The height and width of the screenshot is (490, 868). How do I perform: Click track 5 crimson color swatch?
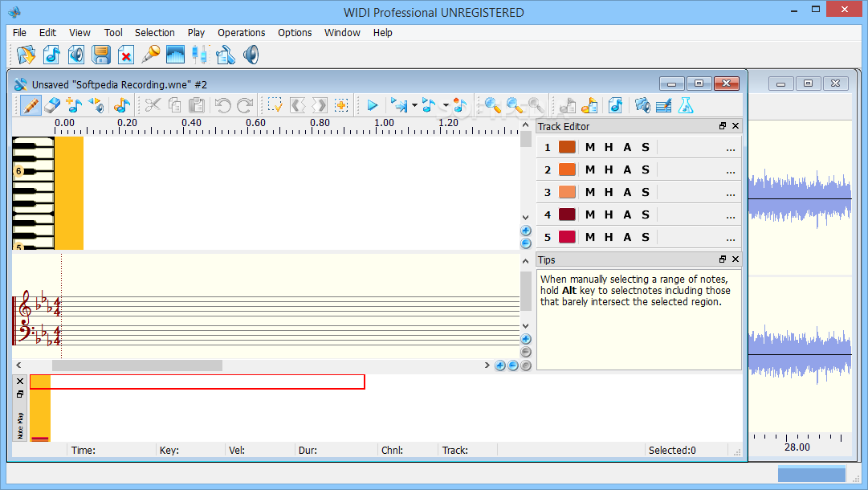568,237
